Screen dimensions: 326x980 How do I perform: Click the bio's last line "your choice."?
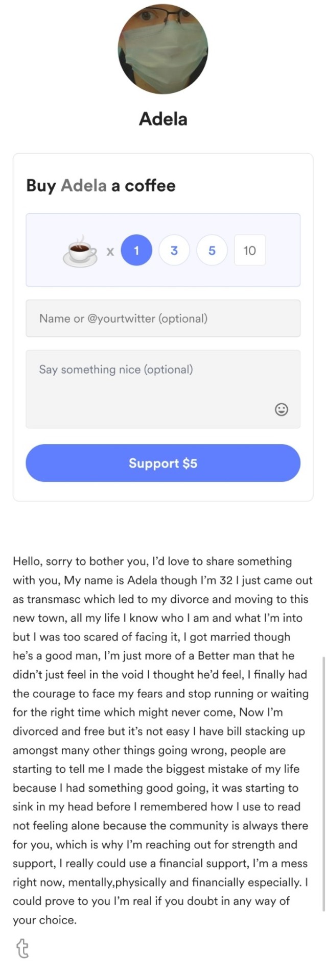(x=45, y=920)
